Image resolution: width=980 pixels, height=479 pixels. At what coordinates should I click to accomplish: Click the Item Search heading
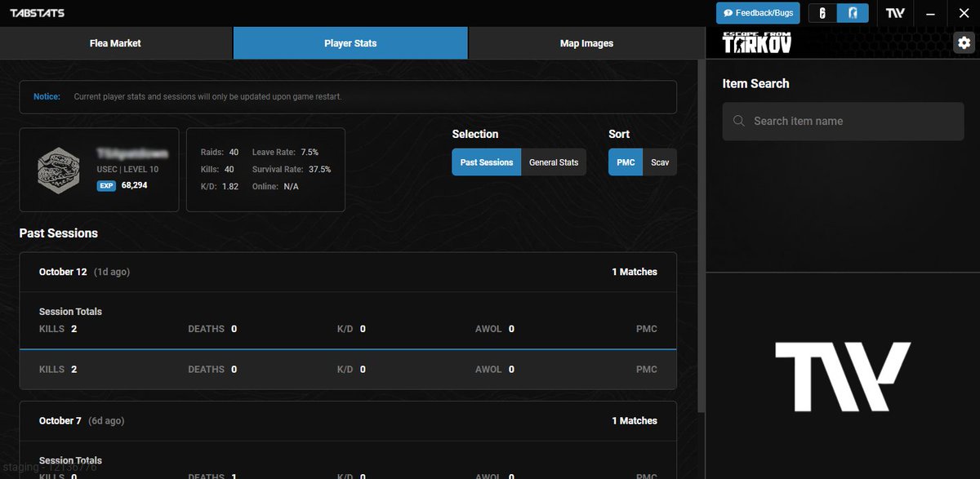pyautogui.click(x=755, y=83)
